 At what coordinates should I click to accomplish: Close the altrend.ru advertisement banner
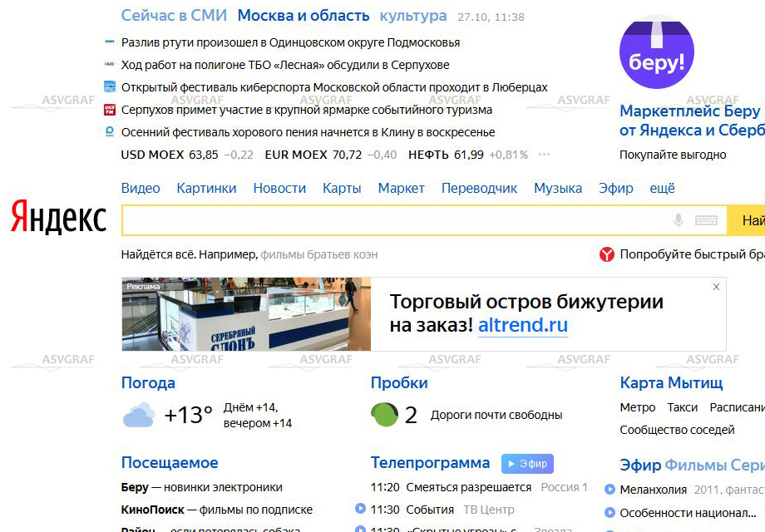point(716,287)
